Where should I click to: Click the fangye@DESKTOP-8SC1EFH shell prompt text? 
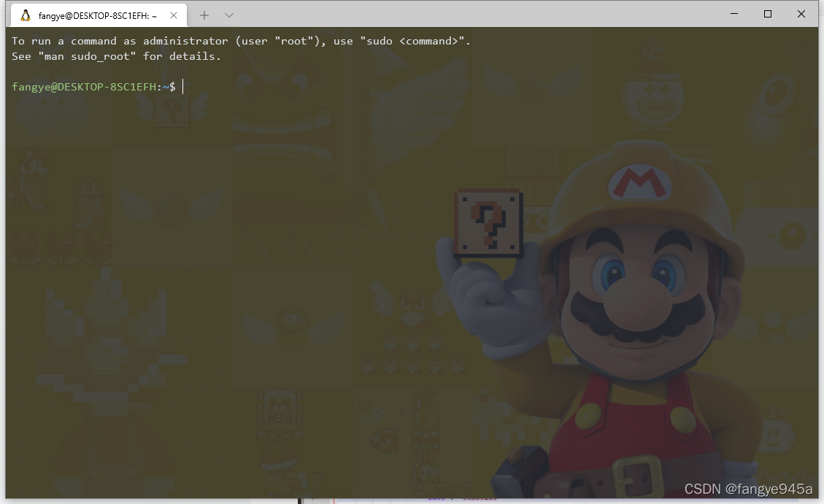click(93, 87)
